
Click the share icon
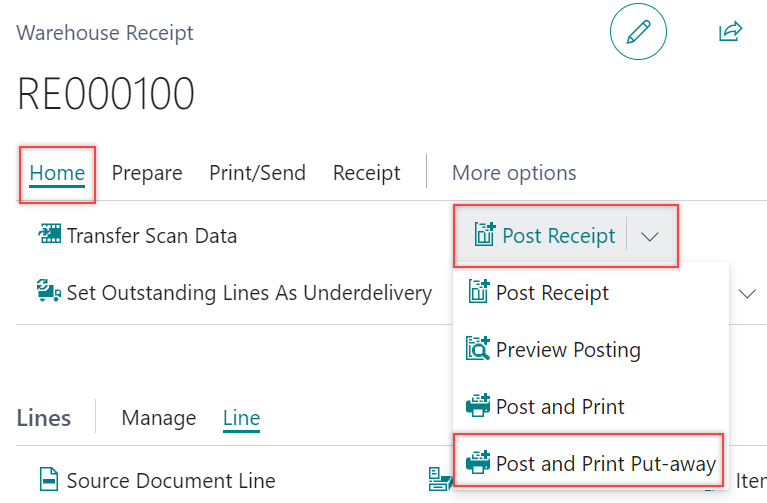730,32
